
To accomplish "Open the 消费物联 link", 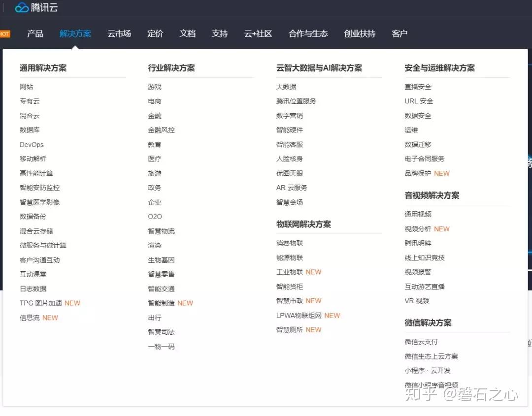I will tap(290, 243).
